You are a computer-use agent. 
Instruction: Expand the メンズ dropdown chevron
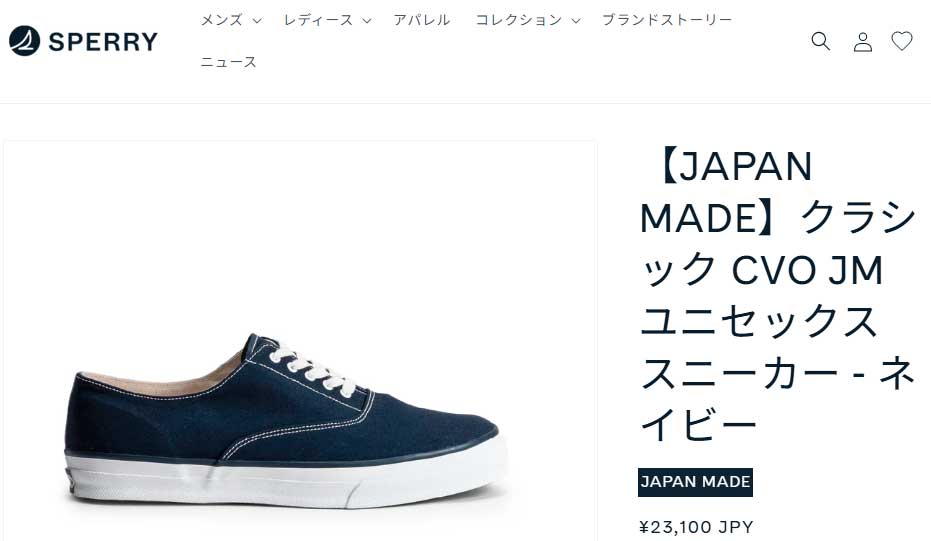(x=256, y=21)
